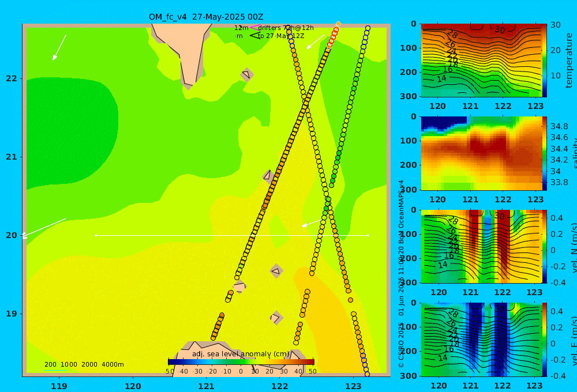Image resolution: width=577 pixels, height=392 pixels.
Task: Select the small island near 20.8N 121.8E
Action: point(268,175)
